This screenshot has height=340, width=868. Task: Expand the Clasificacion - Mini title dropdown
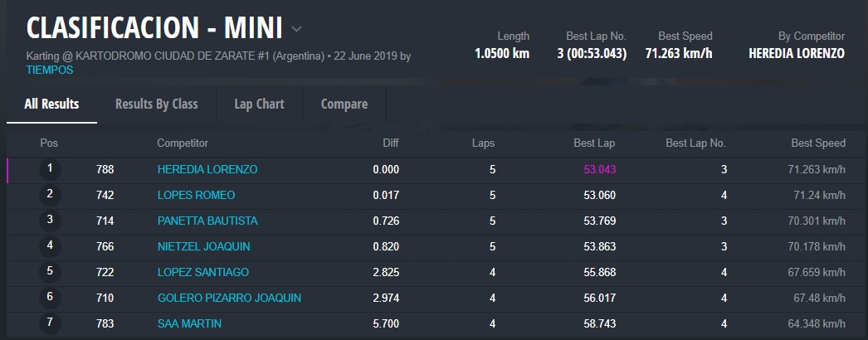click(x=296, y=29)
